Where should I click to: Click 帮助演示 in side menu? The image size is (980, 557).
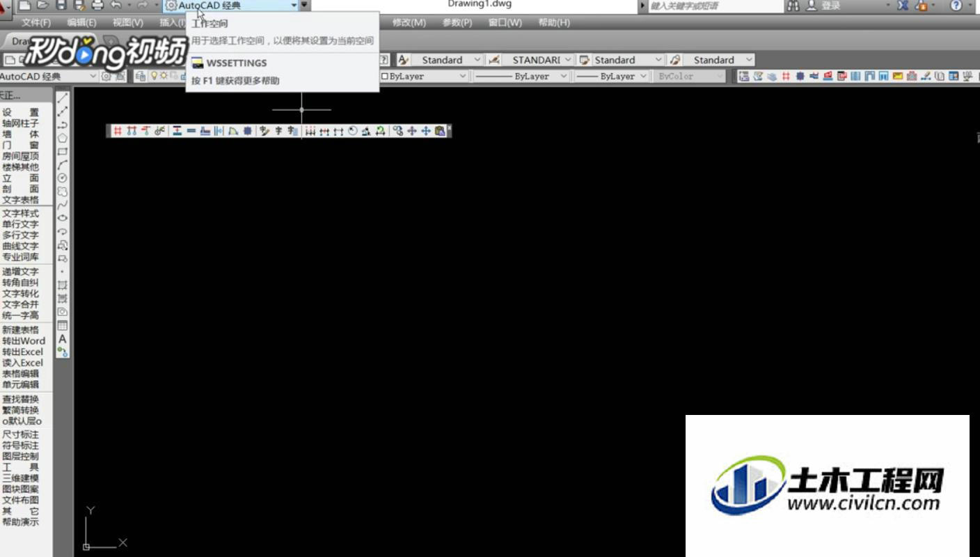21,522
